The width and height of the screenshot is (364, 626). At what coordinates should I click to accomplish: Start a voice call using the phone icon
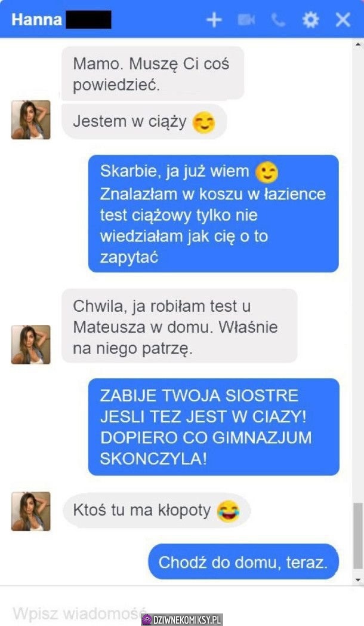pos(278,20)
